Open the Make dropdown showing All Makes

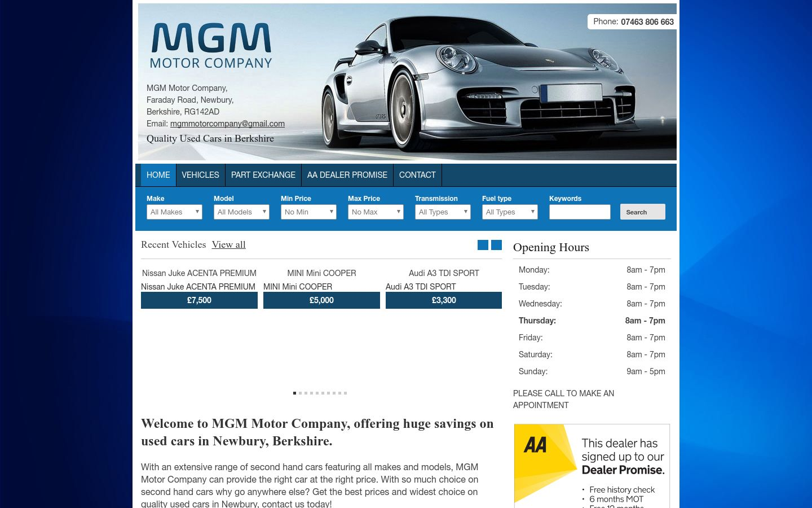[174, 212]
